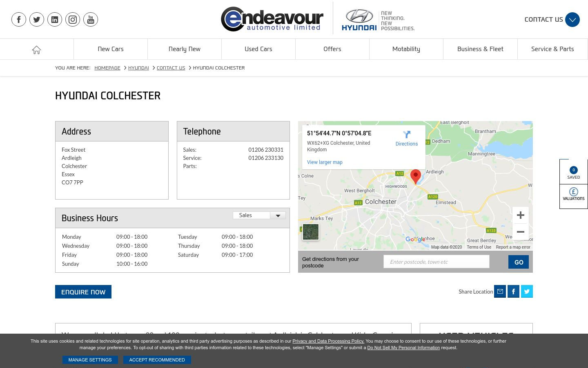Screen dimensions: 588x368
Task: Share location on Facebook icon
Action: 513,292
